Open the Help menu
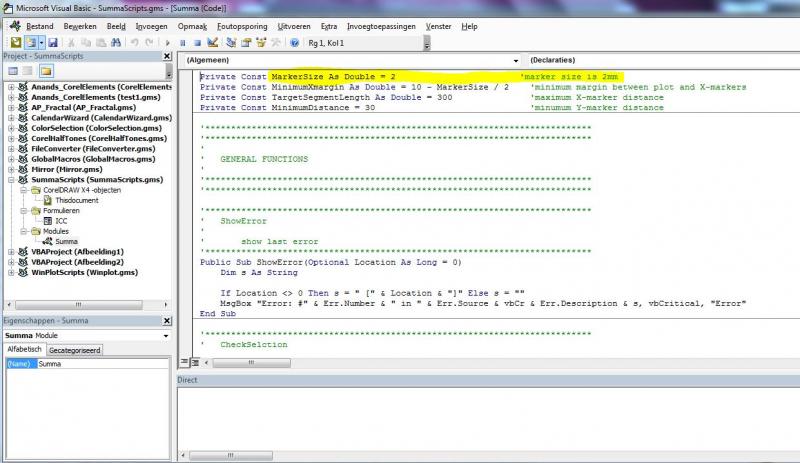The height and width of the screenshot is (463, 800). (469, 26)
